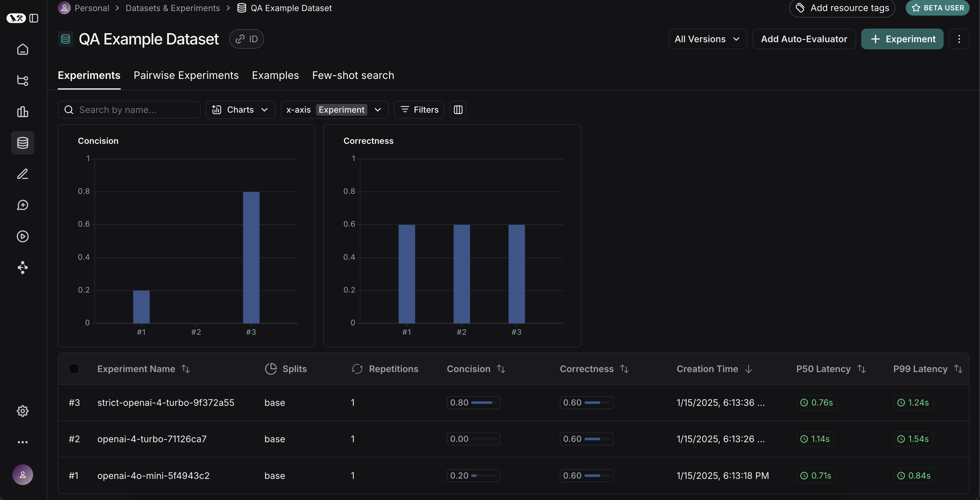Open the All Versions dropdown
This screenshot has height=500, width=980.
(707, 39)
